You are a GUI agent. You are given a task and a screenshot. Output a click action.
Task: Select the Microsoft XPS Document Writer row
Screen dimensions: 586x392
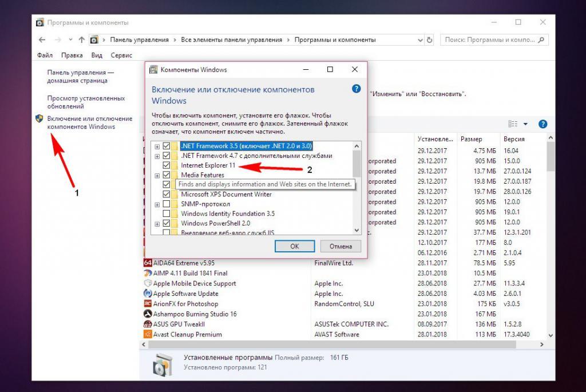tap(226, 195)
